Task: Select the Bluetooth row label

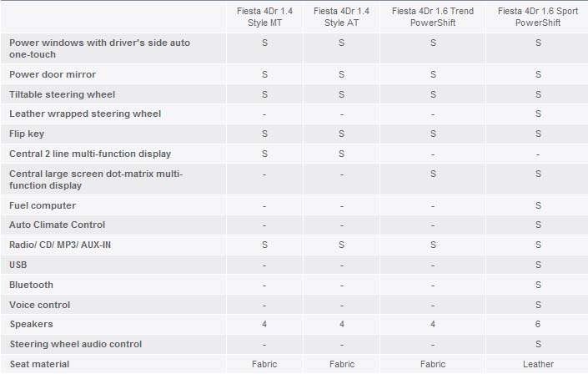Action: tap(31, 285)
